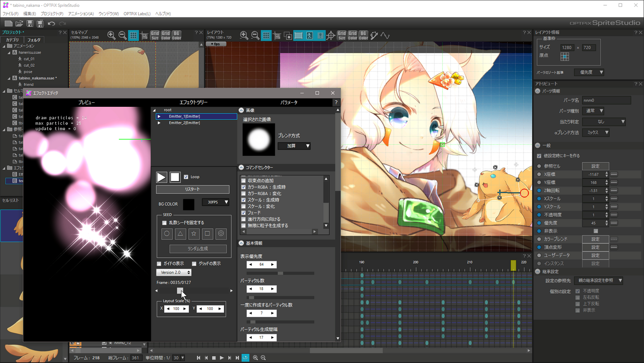
Task: Click the リスタート button in the effect editor
Action: pyautogui.click(x=192, y=189)
